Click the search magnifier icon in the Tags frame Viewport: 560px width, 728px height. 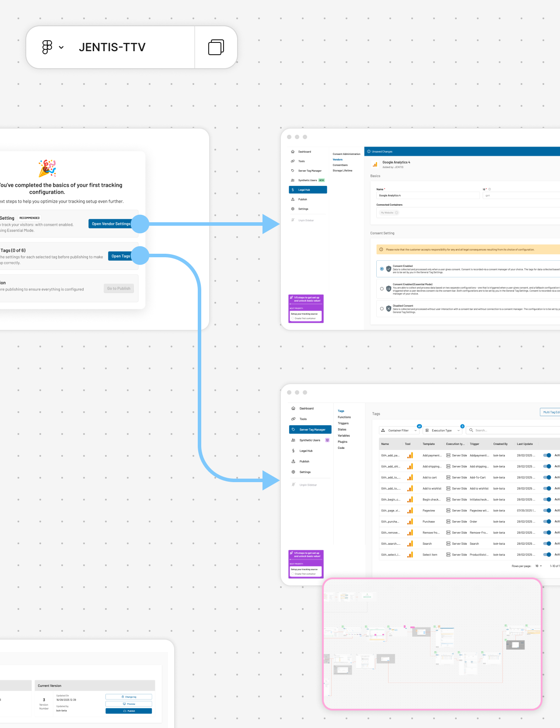click(x=471, y=430)
